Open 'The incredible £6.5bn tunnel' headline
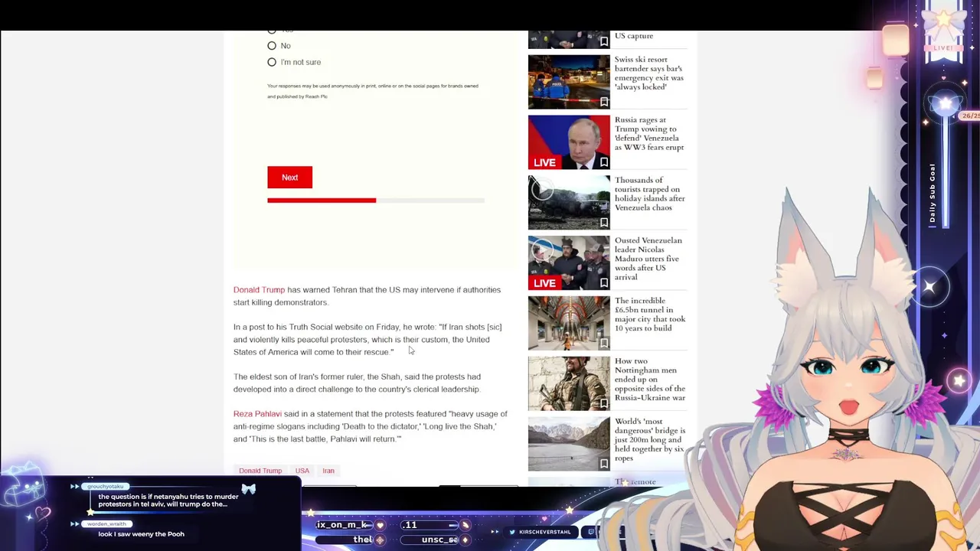This screenshot has height=551, width=980. click(650, 315)
